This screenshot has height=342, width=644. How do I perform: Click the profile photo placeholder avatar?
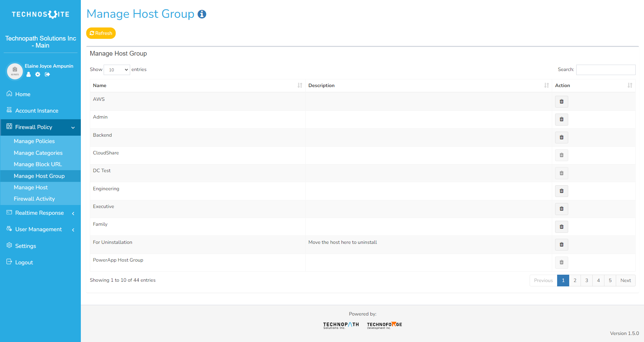[15, 71]
